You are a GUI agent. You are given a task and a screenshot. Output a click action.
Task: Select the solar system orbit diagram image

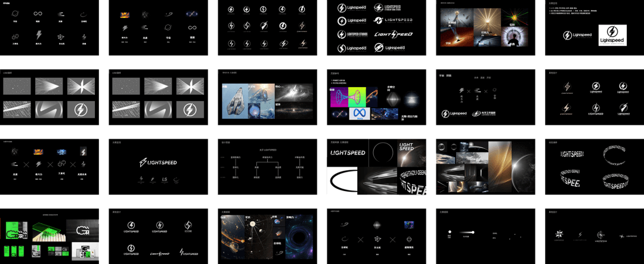pos(258,238)
